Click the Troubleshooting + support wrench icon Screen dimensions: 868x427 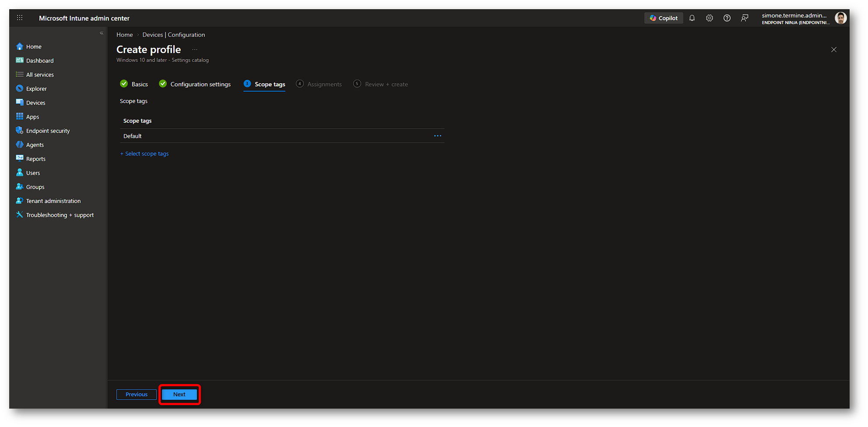(x=20, y=215)
